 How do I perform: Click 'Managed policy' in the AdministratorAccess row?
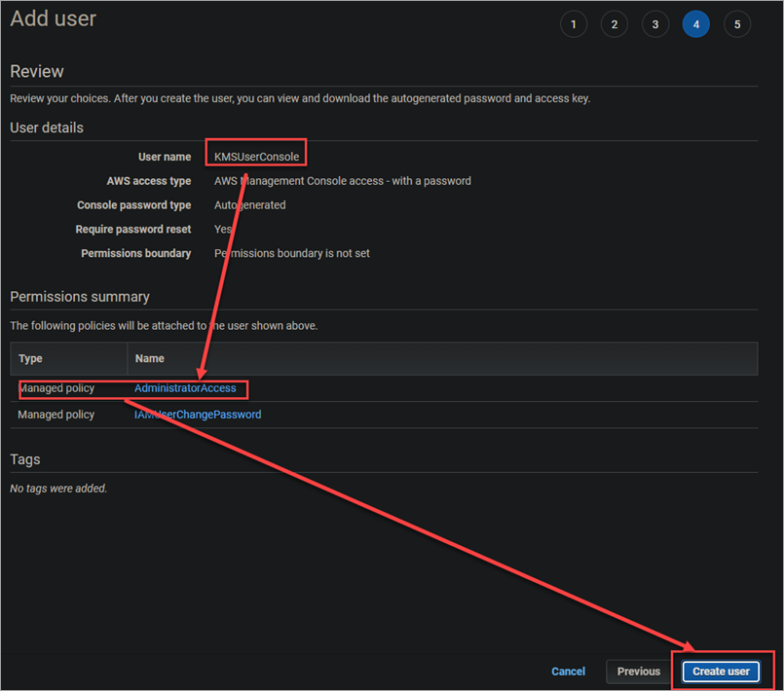56,388
